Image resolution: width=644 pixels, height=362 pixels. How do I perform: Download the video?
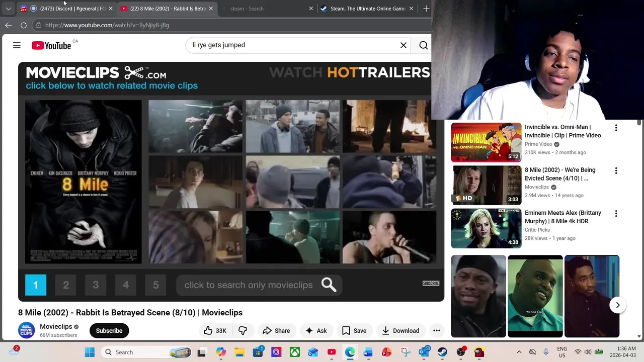[400, 330]
